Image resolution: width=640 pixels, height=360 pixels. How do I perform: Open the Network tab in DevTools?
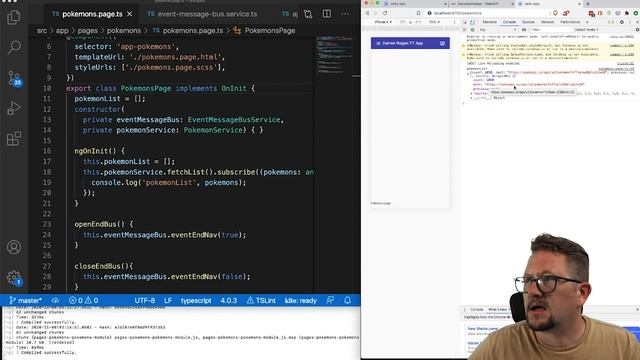coord(547,22)
